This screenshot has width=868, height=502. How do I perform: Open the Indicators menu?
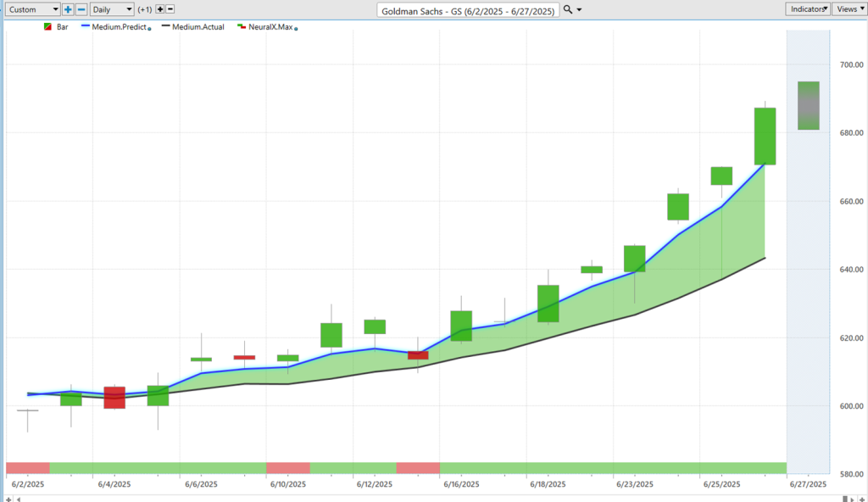(807, 8)
